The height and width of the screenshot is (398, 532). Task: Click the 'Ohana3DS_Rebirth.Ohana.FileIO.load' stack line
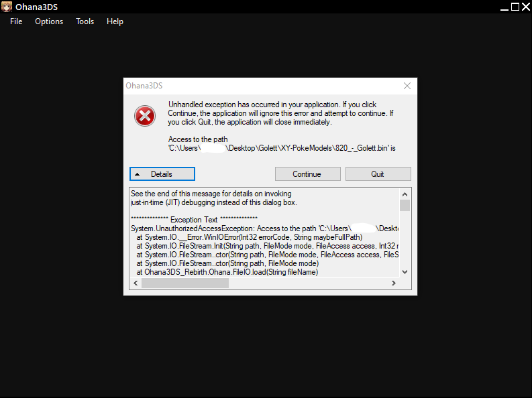point(227,272)
